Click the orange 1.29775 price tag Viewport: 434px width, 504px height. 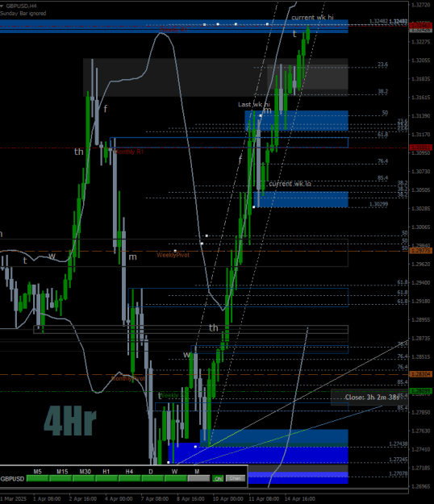421,251
